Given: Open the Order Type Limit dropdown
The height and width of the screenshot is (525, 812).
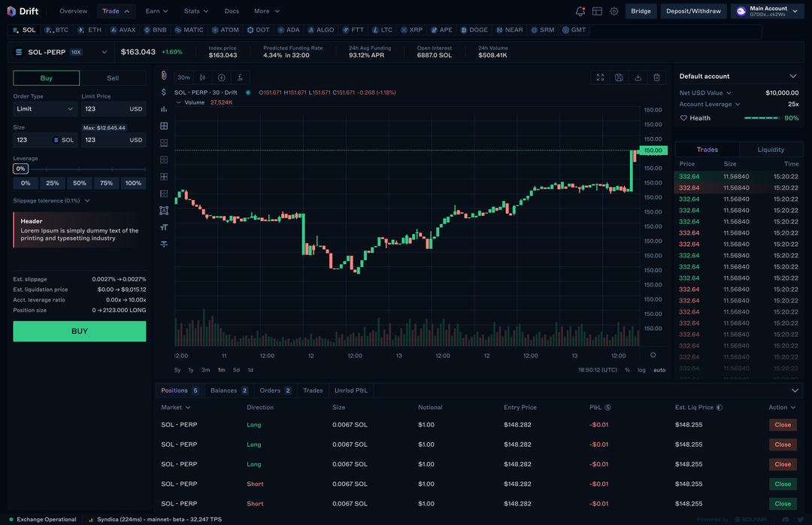Looking at the screenshot, I should 45,109.
